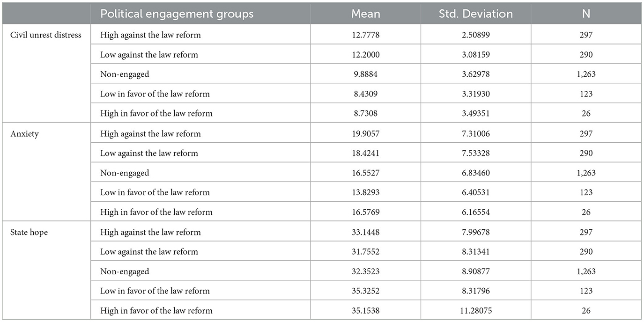This screenshot has width=644, height=322.
Task: Click the standard deviation 8.90877
Action: [476, 271]
